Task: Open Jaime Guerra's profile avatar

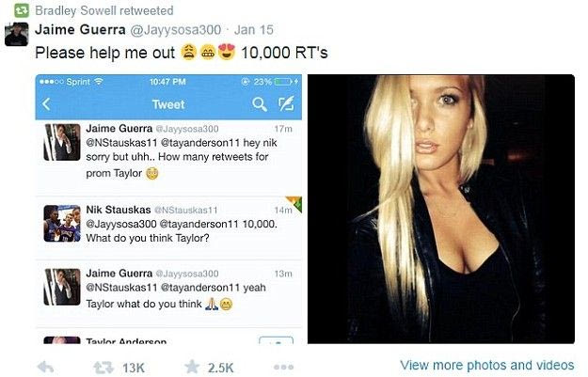Action: point(17,35)
